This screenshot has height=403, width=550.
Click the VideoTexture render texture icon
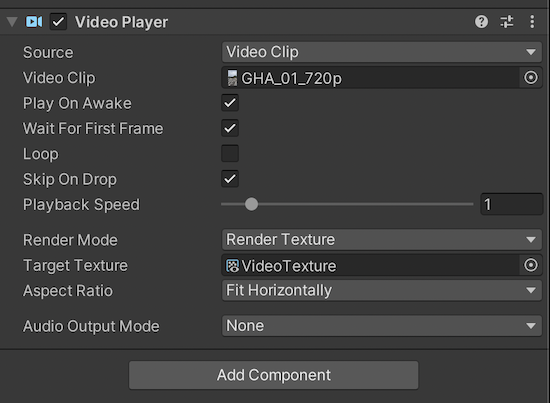pos(232,266)
